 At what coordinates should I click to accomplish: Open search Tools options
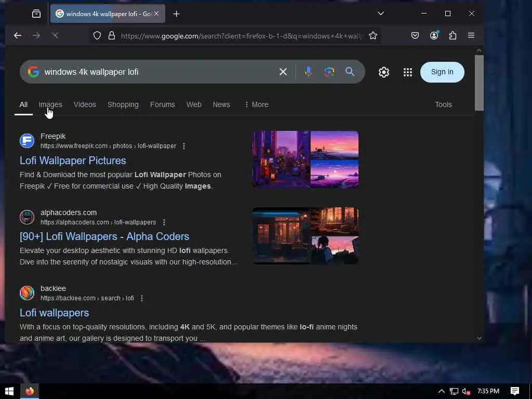tap(443, 104)
